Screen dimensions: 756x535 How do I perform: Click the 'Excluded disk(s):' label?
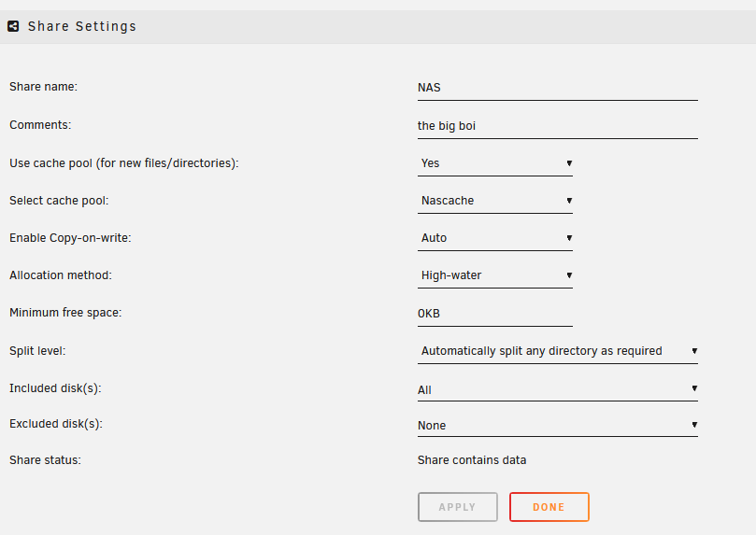tap(56, 424)
